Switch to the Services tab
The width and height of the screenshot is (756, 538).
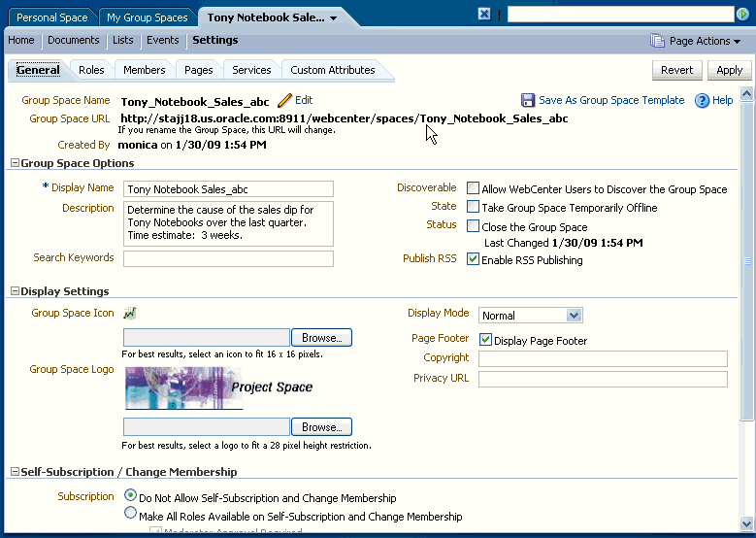[x=251, y=70]
